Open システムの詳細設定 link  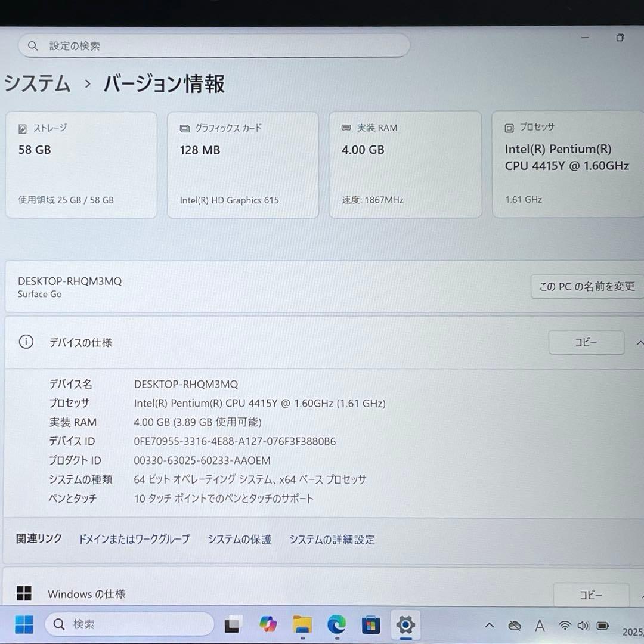332,540
